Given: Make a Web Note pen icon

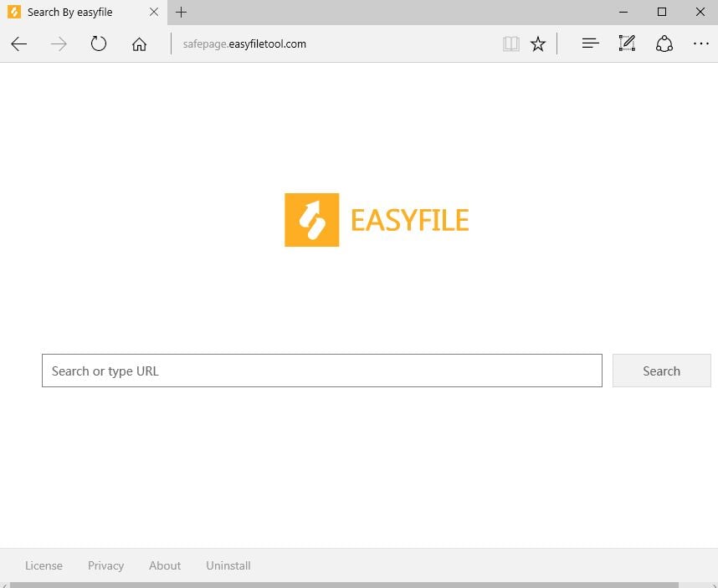Looking at the screenshot, I should click(627, 43).
